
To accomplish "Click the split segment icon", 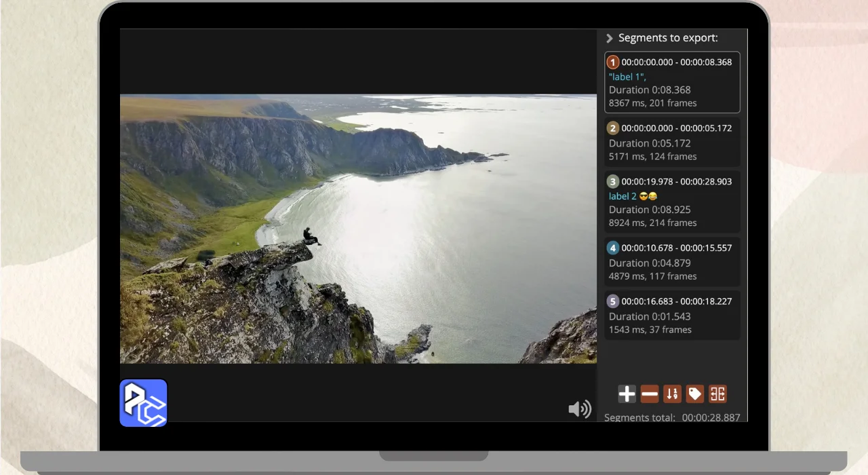I will [x=717, y=394].
